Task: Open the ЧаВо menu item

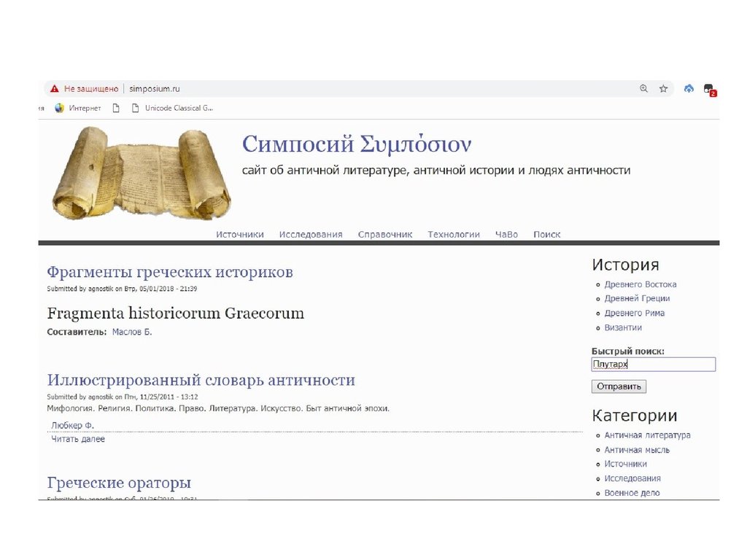Action: (506, 234)
